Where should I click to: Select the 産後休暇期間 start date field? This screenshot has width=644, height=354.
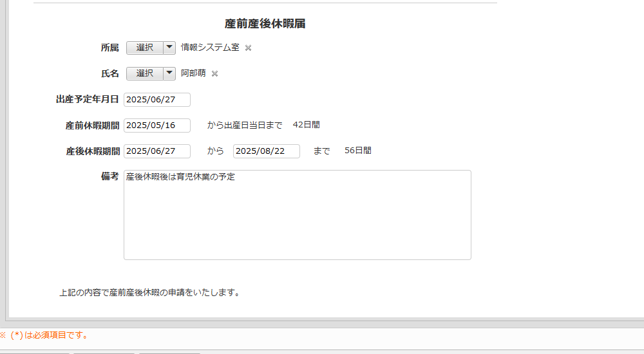(x=157, y=151)
